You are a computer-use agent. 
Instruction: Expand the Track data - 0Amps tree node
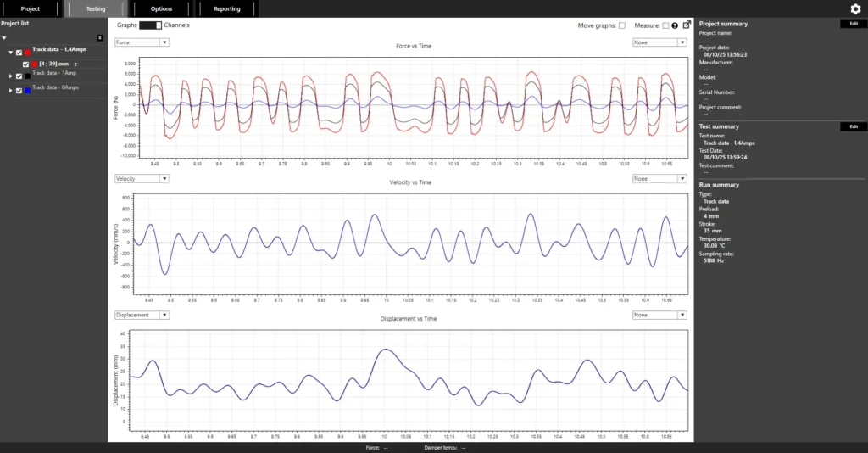(x=11, y=91)
